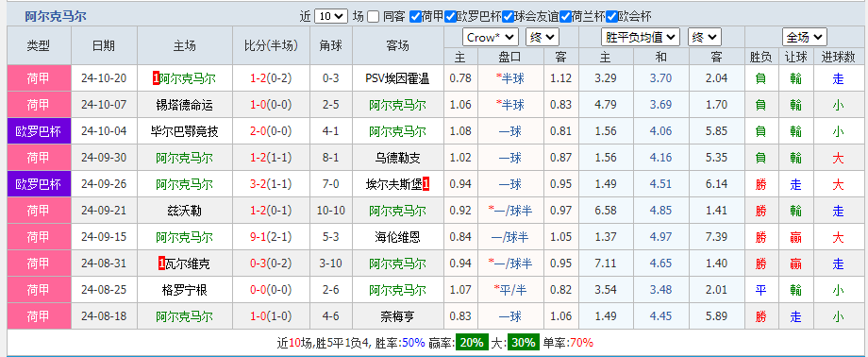Click the 贏 handicap result on 24-09-15
The image size is (868, 357).
coord(795,237)
